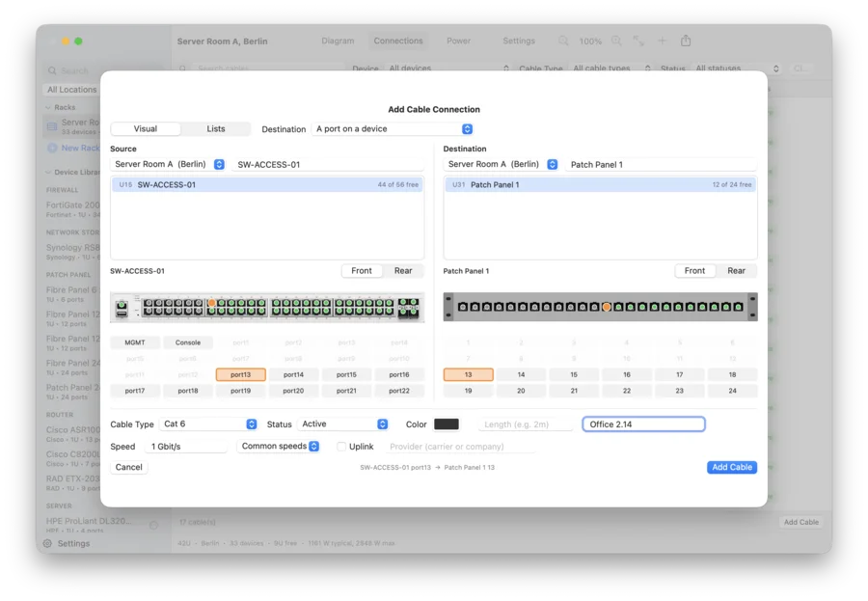Click port14 button on the switch
The image size is (868, 601).
coord(293,375)
